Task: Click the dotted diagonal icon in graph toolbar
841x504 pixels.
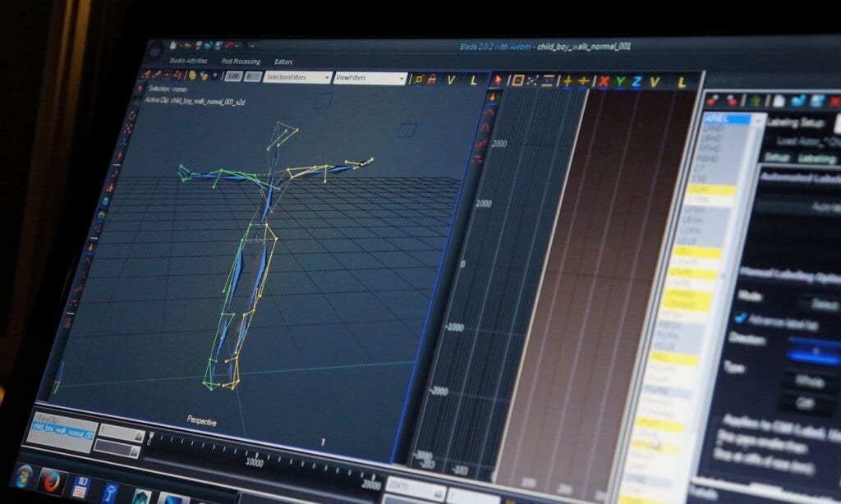Action: pos(532,81)
